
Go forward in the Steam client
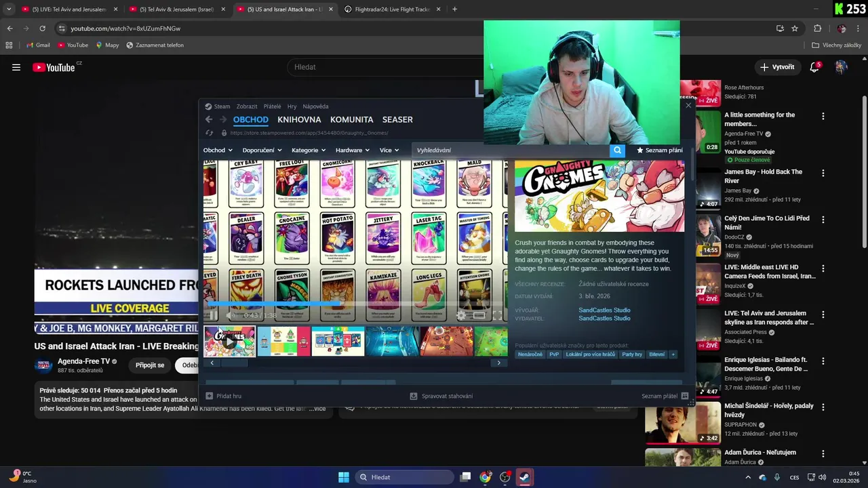coord(222,119)
